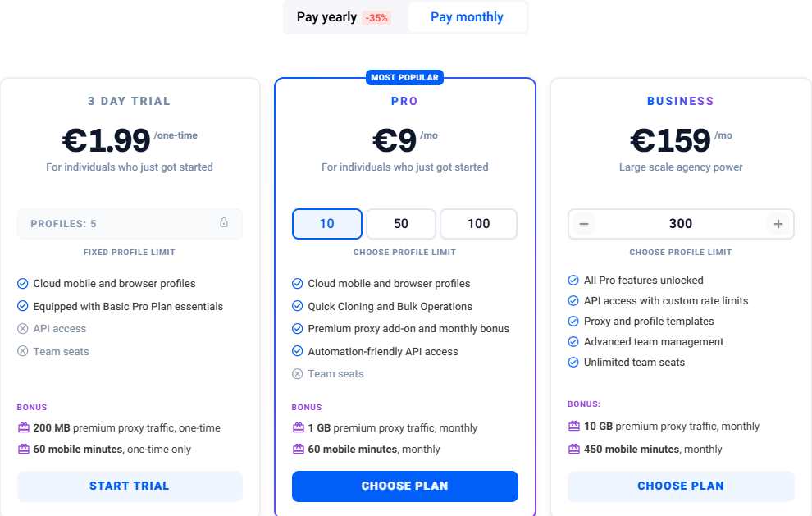Screen dimensions: 812x516
Task: Click the piggy bank icon beside 450 mobile minutes
Action: 573,449
